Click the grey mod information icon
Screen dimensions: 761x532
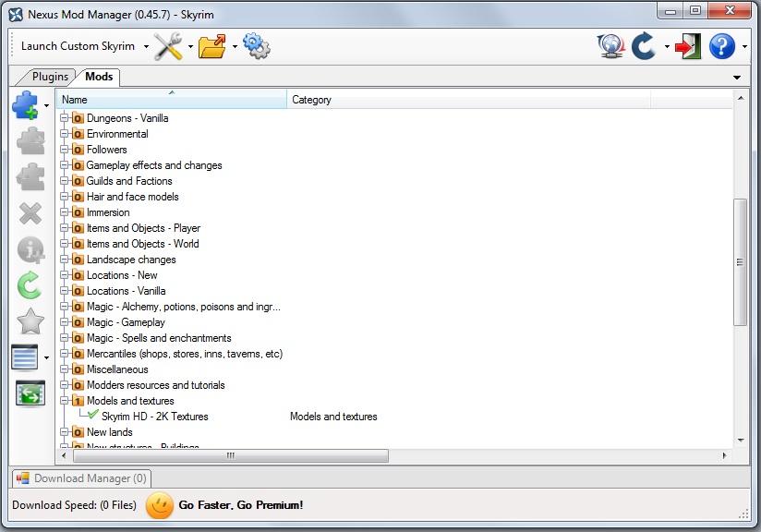tap(30, 249)
